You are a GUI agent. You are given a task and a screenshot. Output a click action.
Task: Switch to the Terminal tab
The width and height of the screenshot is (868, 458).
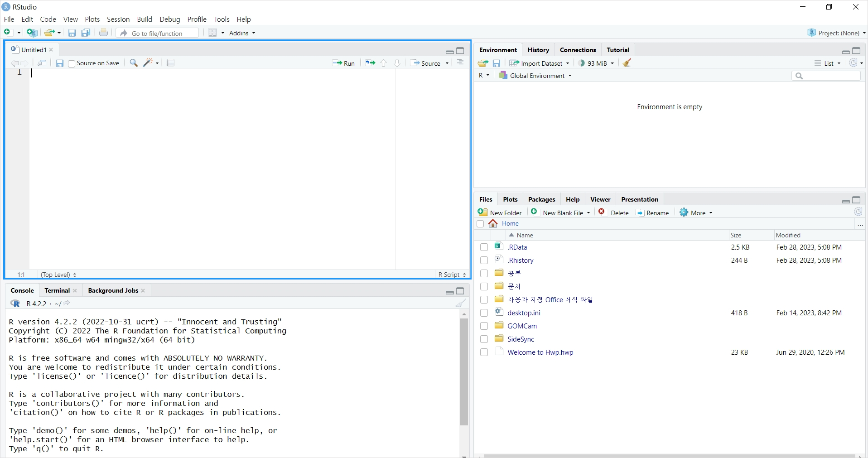point(57,290)
